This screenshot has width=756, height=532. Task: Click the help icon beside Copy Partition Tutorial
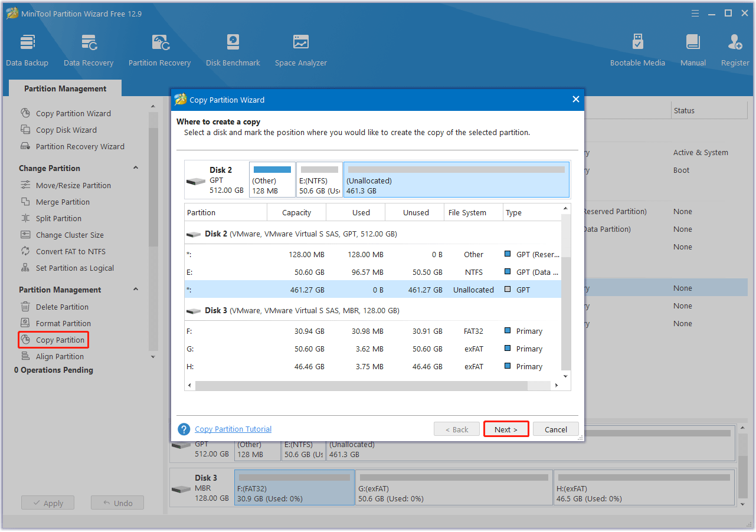pyautogui.click(x=184, y=429)
